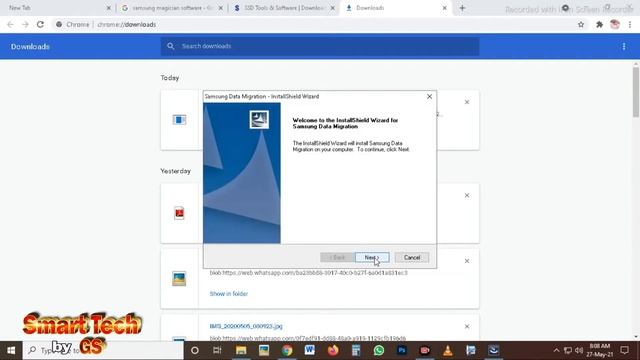Open WhatsApp from the taskbar
640x360 pixels.
click(x=379, y=350)
